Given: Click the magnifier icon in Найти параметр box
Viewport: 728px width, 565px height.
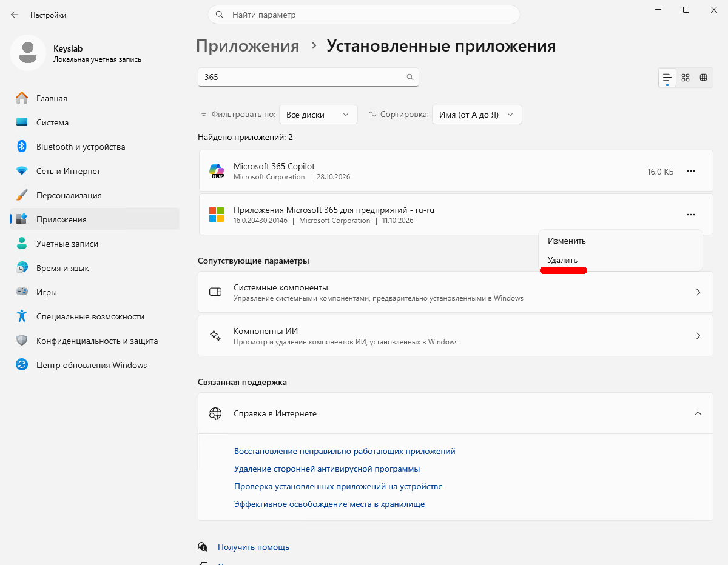Looking at the screenshot, I should [x=221, y=15].
